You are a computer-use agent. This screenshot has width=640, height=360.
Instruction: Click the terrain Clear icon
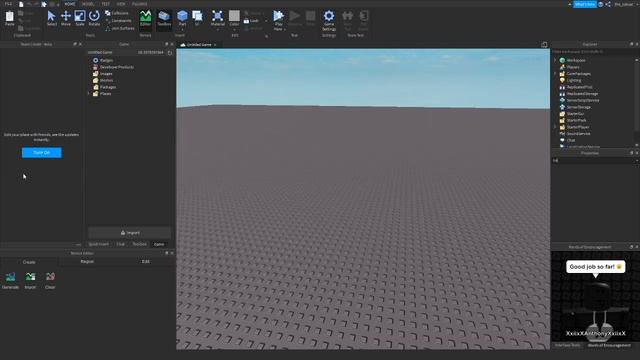tap(50, 280)
